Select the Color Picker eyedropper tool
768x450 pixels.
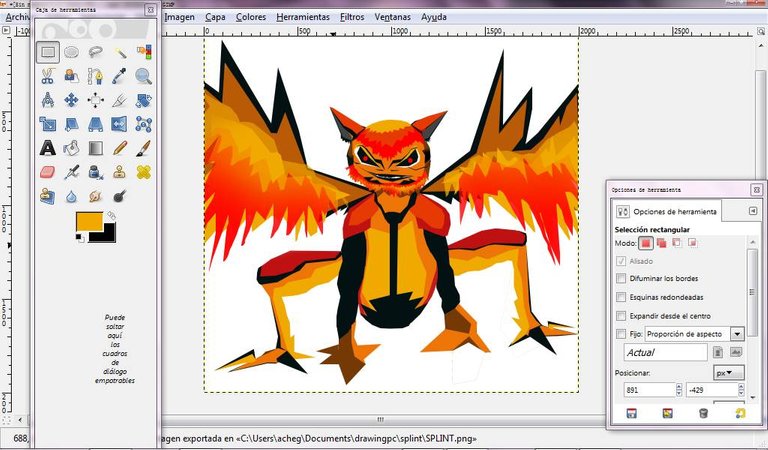(120, 76)
